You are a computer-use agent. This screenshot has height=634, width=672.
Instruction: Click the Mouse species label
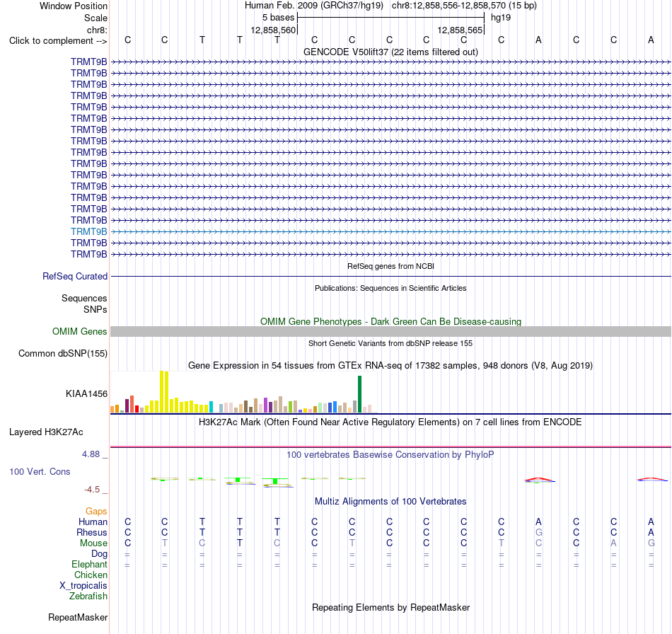coord(93,543)
